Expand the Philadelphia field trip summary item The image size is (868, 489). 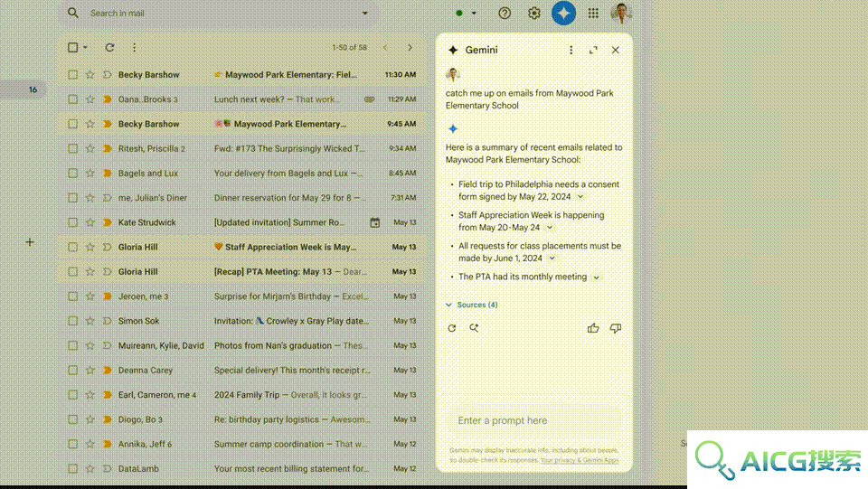580,196
